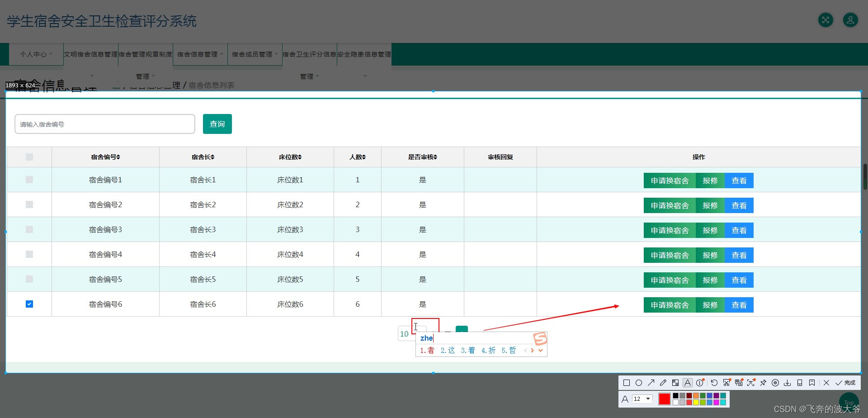This screenshot has height=418, width=868.
Task: Open 宿舍卫生评分信息 menu item
Action: pos(310,54)
